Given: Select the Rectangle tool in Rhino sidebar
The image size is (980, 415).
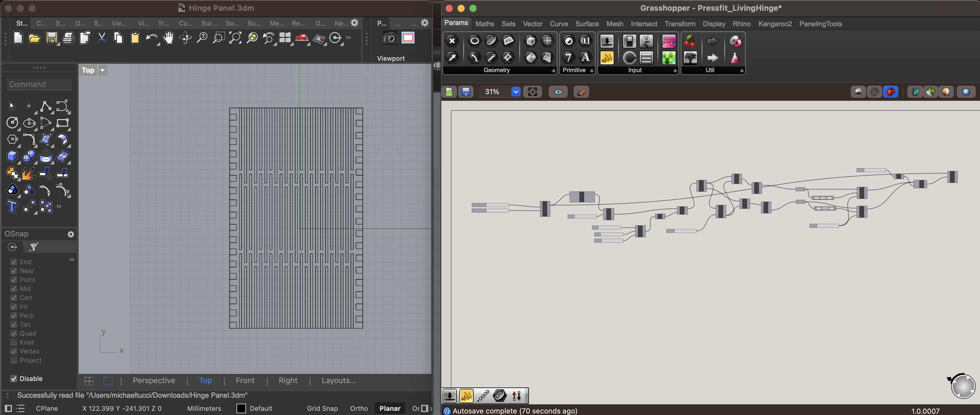Looking at the screenshot, I should pyautogui.click(x=63, y=123).
